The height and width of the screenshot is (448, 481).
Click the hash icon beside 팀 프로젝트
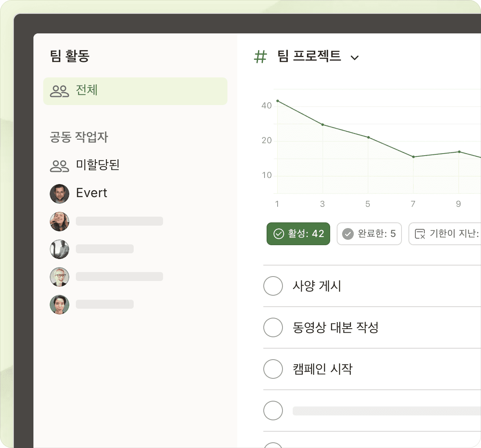[260, 57]
